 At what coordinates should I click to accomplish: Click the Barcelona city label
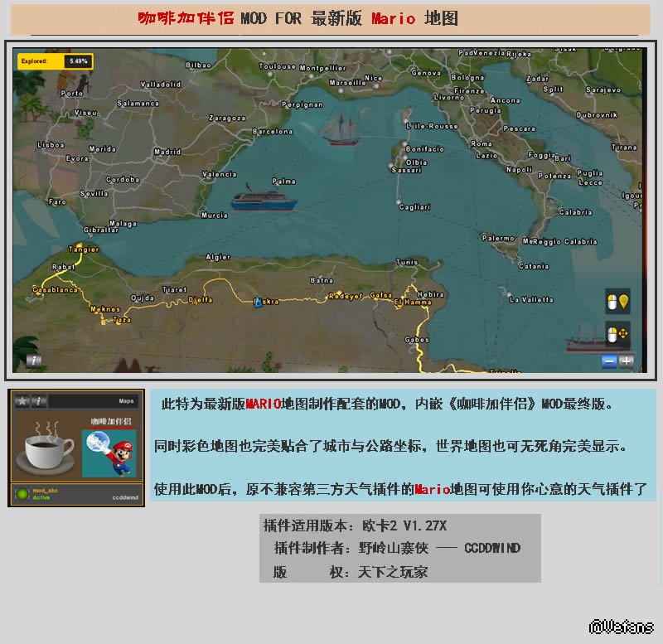273,131
